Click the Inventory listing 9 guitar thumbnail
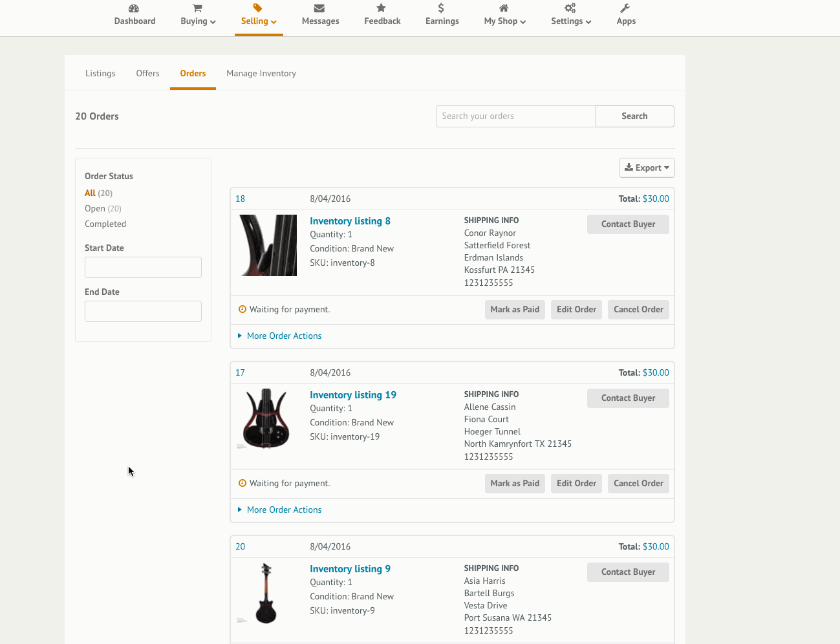840x644 pixels. click(x=265, y=593)
